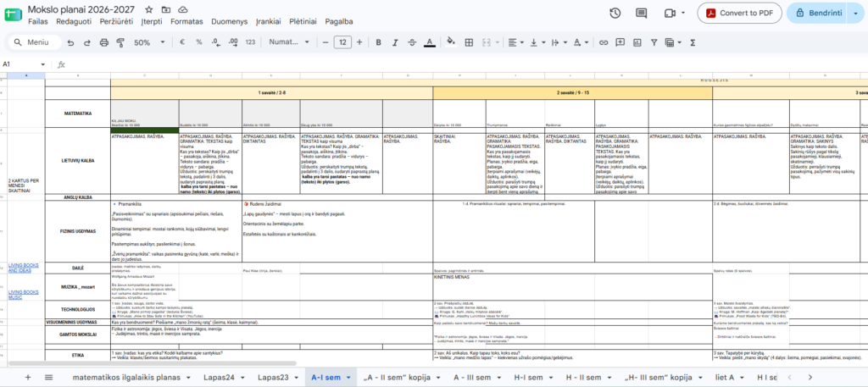Decrease decimal places

coord(216,42)
